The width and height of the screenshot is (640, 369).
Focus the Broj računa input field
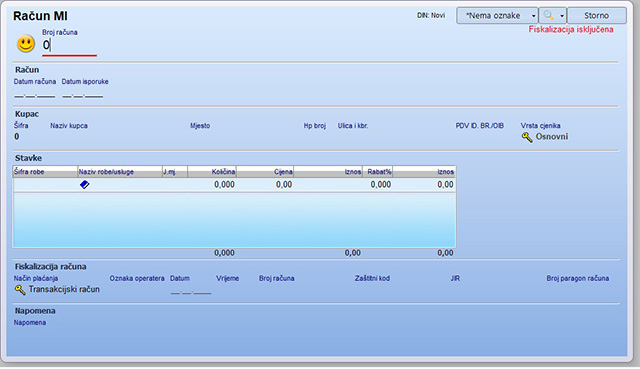coord(69,45)
